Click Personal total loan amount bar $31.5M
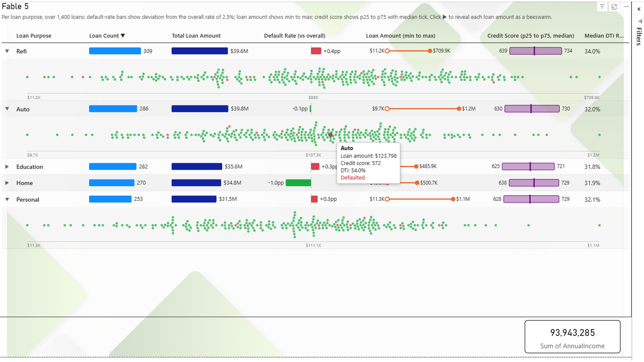The width and height of the screenshot is (644, 362). (194, 199)
